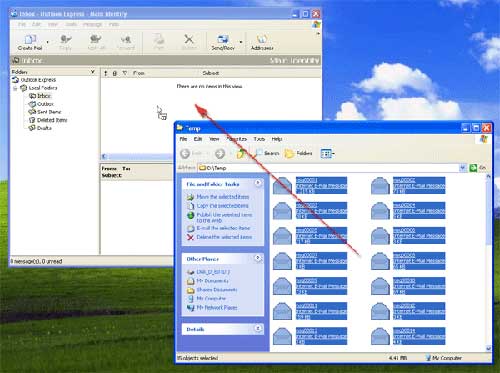Image resolution: width=500 pixels, height=373 pixels.
Task: Open My Computer link in Other Places
Action: point(211,298)
